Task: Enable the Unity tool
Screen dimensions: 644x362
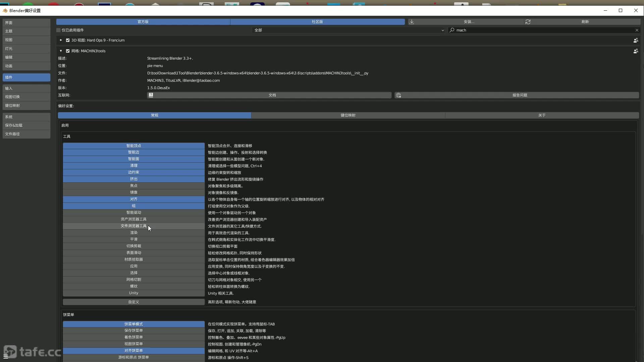Action: pos(133,293)
